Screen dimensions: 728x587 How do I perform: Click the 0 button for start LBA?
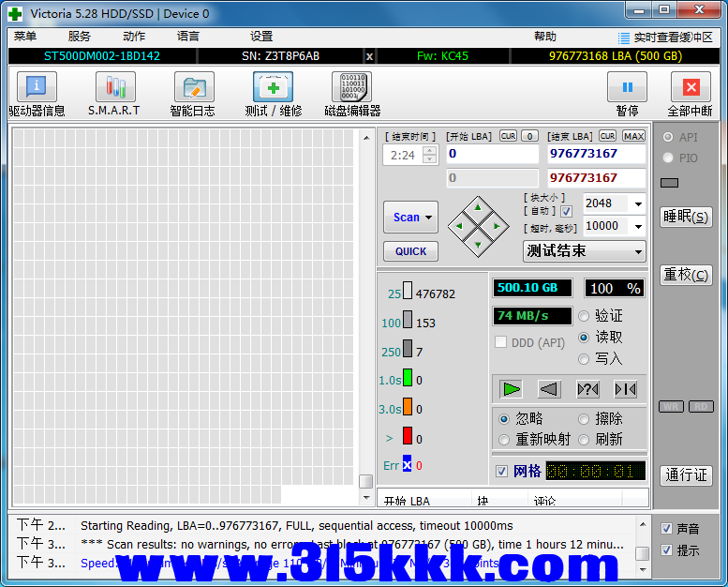coord(529,136)
